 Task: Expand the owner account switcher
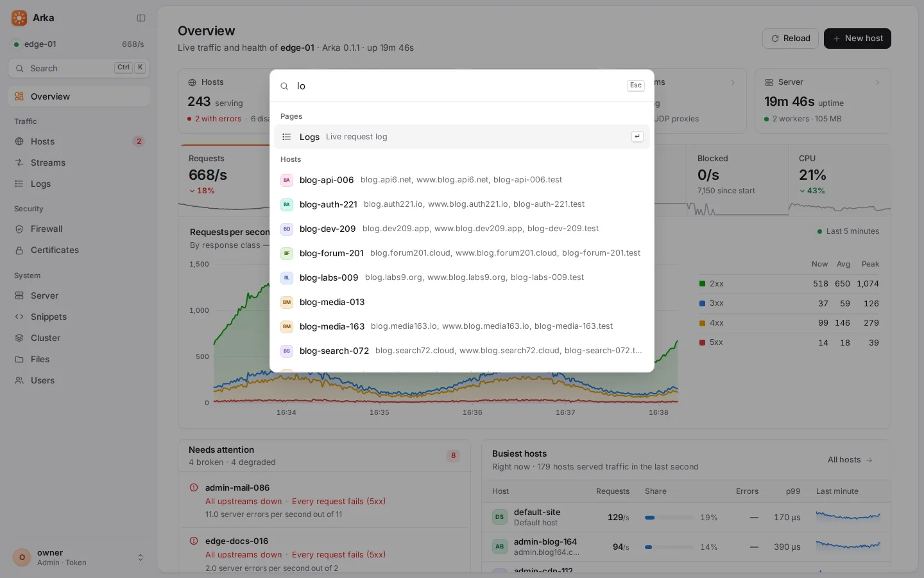141,557
